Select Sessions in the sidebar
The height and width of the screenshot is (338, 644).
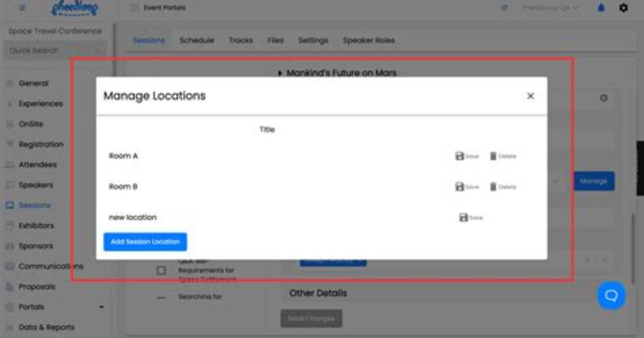[x=34, y=206]
